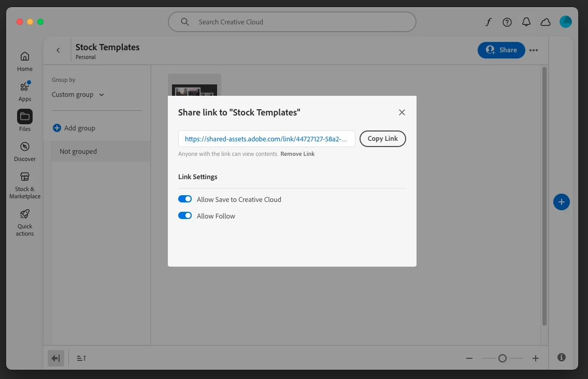
Task: Click the Remove Link link
Action: (x=297, y=154)
